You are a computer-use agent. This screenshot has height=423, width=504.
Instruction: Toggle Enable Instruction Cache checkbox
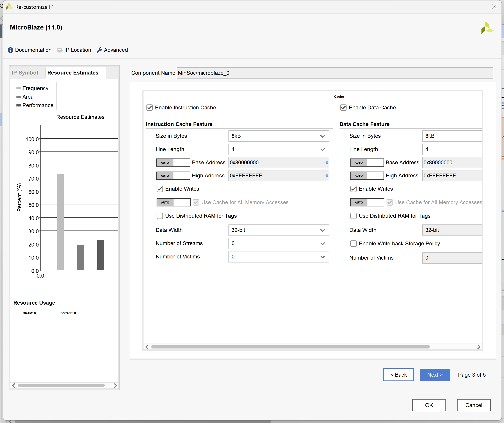click(x=150, y=108)
